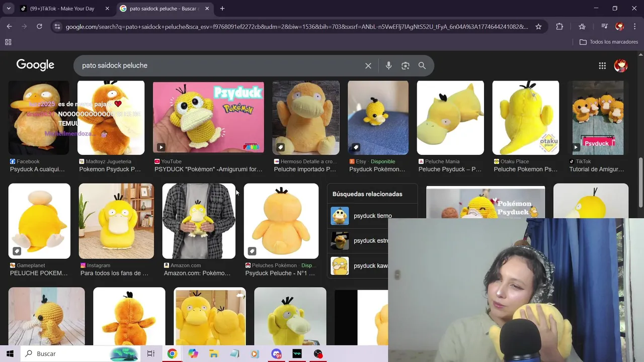The image size is (644, 362).
Task: Open the Gameplanet plush back-view image
Action: [39, 221]
